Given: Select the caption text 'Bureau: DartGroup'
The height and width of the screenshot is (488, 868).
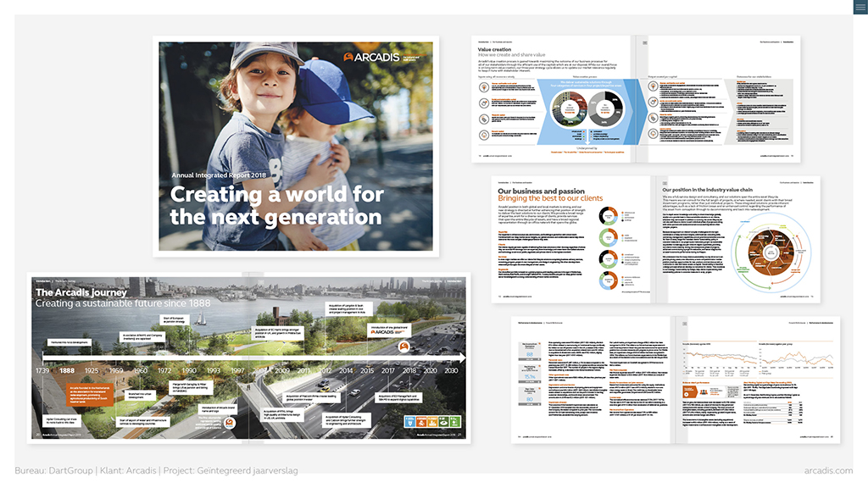Looking at the screenshot, I should tap(53, 470).
